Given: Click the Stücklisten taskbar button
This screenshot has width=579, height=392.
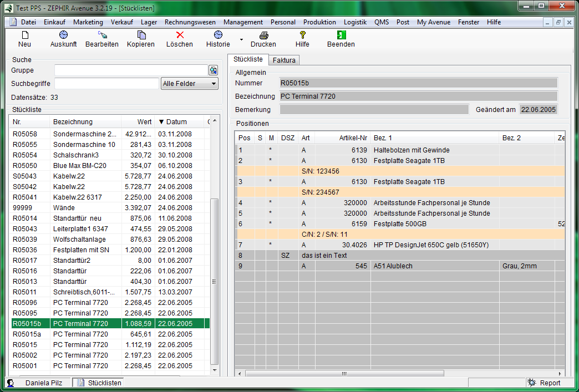Looking at the screenshot, I should coord(99,383).
